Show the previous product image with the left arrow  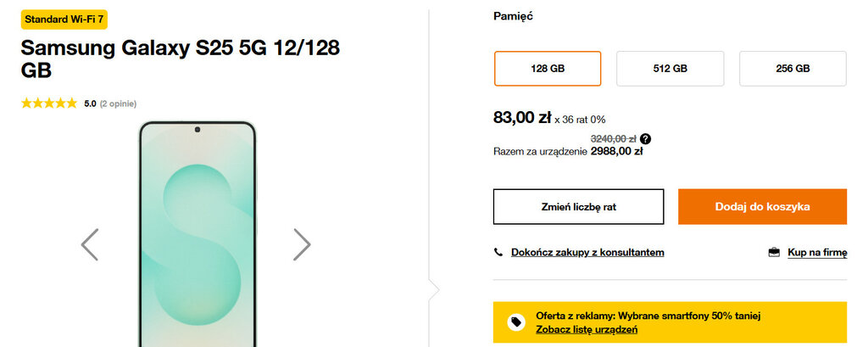click(90, 244)
